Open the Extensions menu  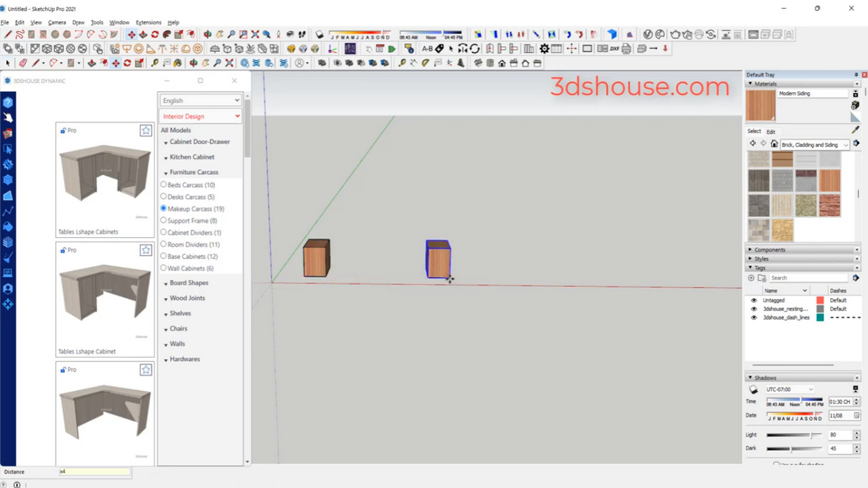[x=148, y=22]
